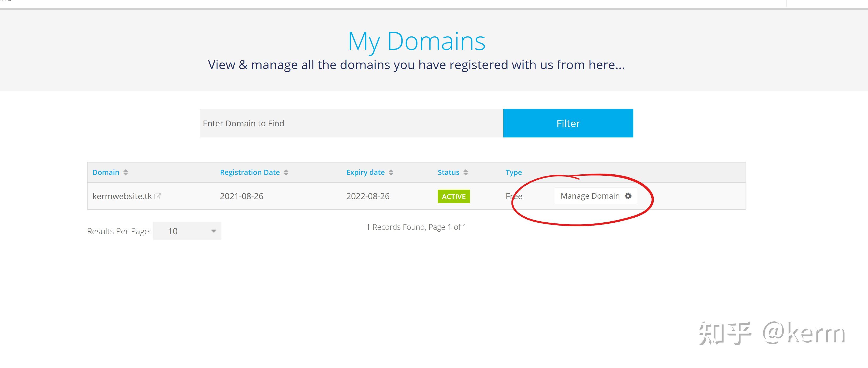868x368 pixels.
Task: Click the gear icon on Manage Domain
Action: (628, 196)
